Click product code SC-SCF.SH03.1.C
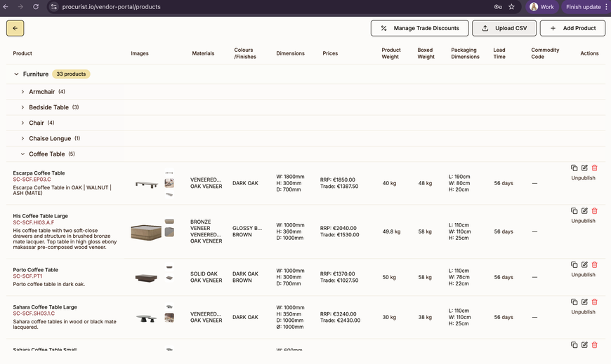Image resolution: width=611 pixels, height=364 pixels. tap(34, 314)
